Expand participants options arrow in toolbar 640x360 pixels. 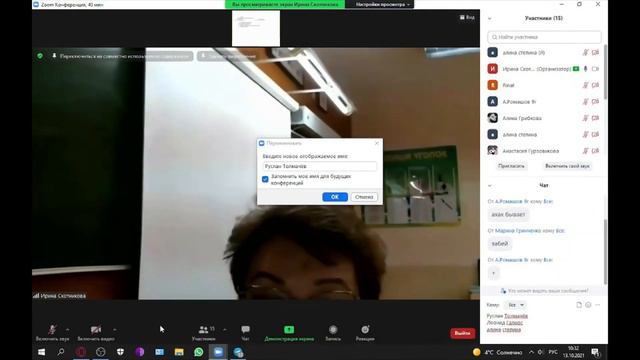[x=224, y=329]
